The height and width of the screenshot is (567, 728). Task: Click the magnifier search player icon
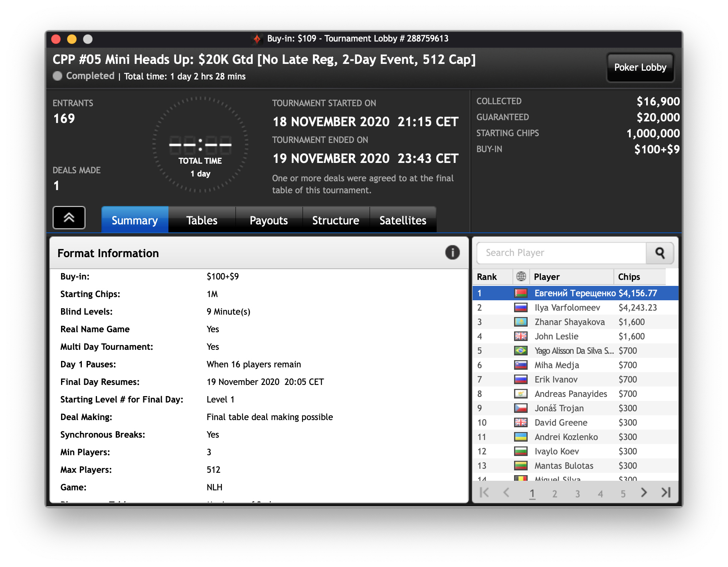click(x=660, y=253)
